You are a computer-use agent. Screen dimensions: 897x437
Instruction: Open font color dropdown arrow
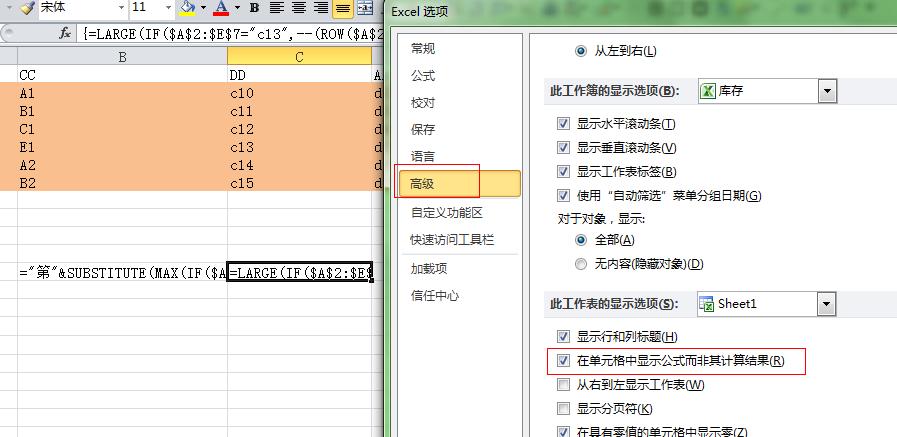tap(237, 7)
